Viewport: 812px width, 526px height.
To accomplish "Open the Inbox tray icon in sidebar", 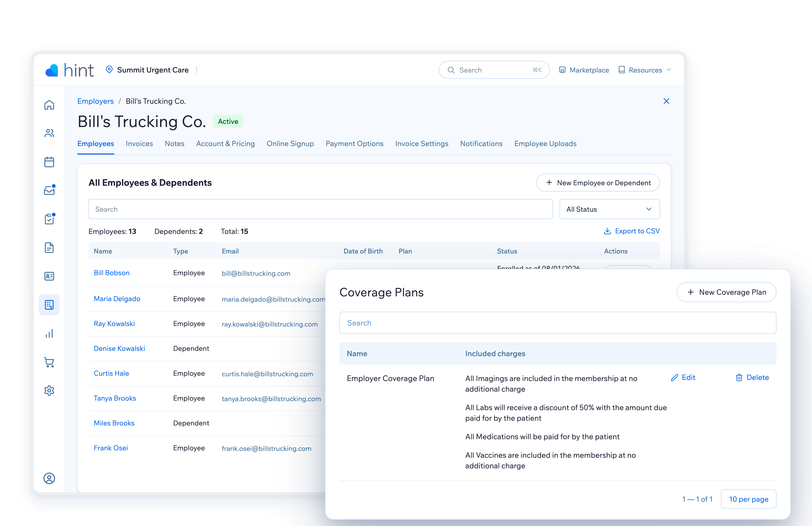I will click(x=49, y=190).
